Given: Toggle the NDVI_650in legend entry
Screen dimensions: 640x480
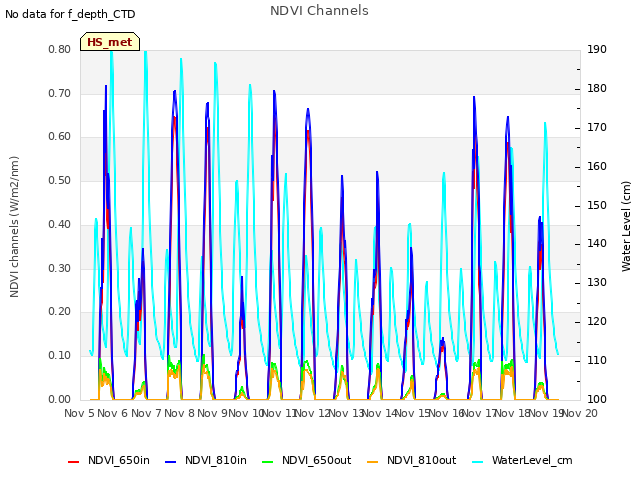Looking at the screenshot, I should 109,461.
